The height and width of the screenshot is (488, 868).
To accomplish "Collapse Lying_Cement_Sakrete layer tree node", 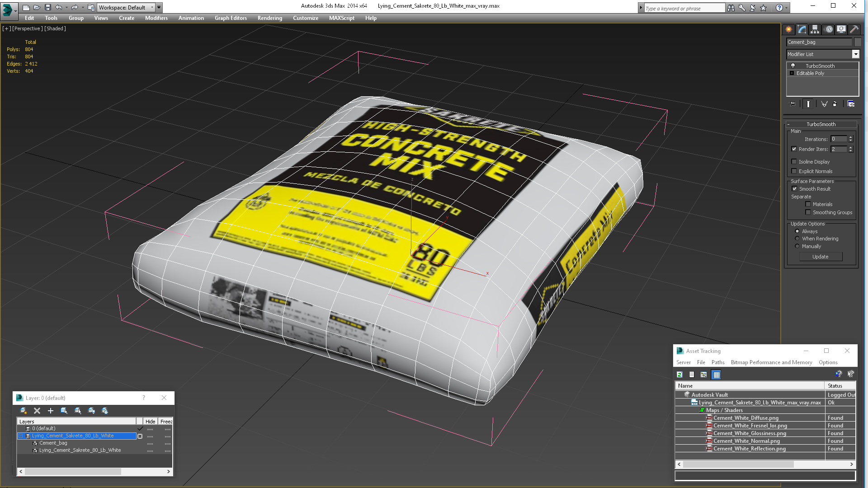I will pyautogui.click(x=20, y=436).
